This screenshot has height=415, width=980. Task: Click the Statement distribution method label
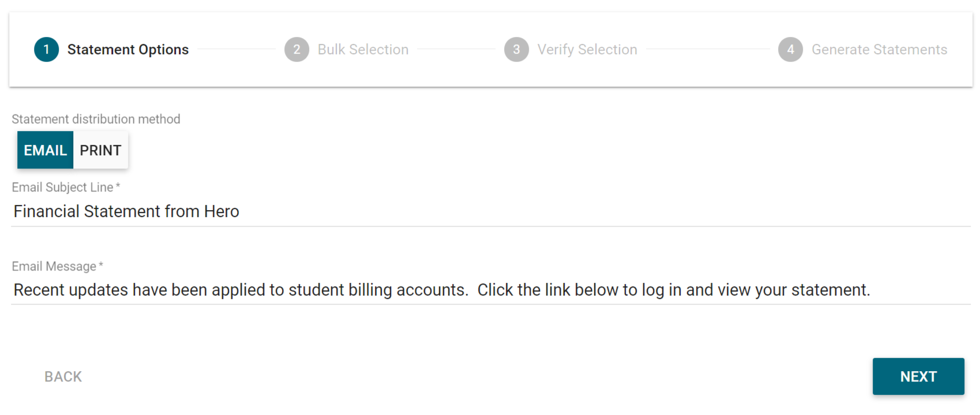(x=96, y=119)
